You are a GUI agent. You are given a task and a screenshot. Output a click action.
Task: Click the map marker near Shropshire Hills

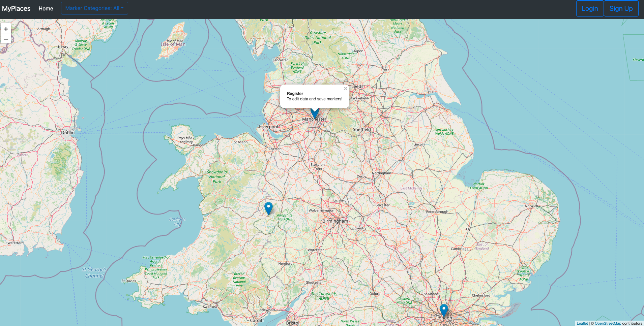[x=268, y=208]
